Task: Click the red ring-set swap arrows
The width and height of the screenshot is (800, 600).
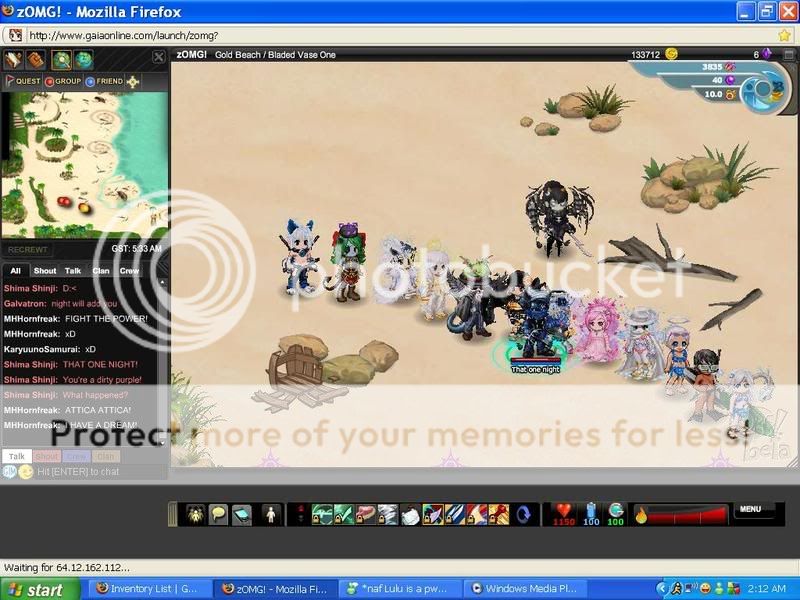Action: point(301,514)
